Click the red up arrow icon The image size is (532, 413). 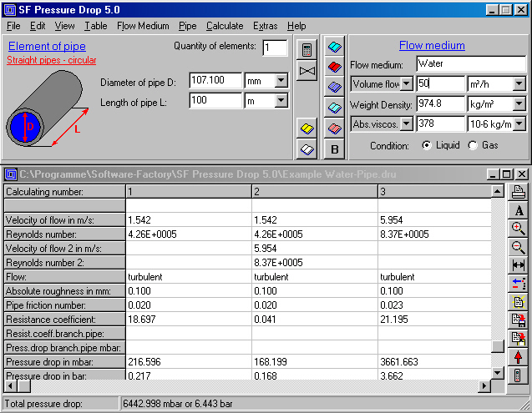pos(518,357)
